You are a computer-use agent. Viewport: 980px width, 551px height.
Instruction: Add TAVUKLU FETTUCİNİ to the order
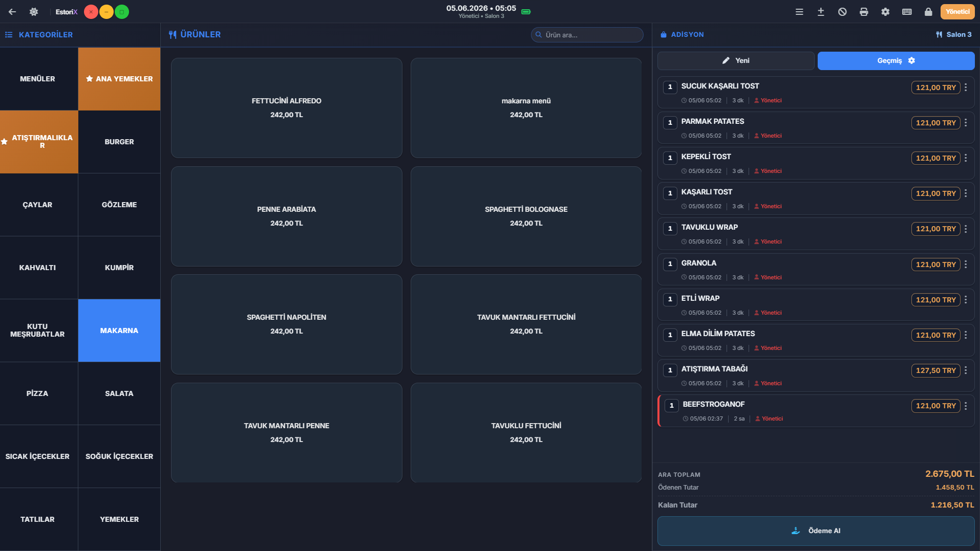[x=526, y=433]
